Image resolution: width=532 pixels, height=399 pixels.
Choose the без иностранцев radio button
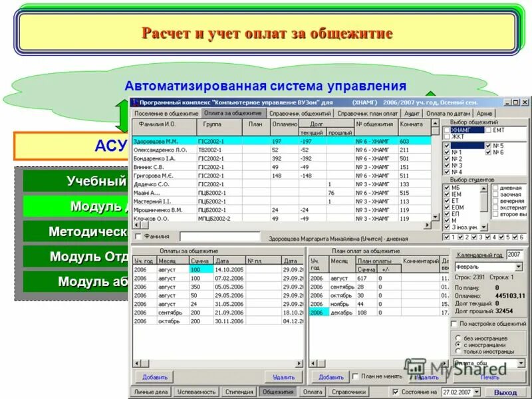pyautogui.click(x=458, y=338)
